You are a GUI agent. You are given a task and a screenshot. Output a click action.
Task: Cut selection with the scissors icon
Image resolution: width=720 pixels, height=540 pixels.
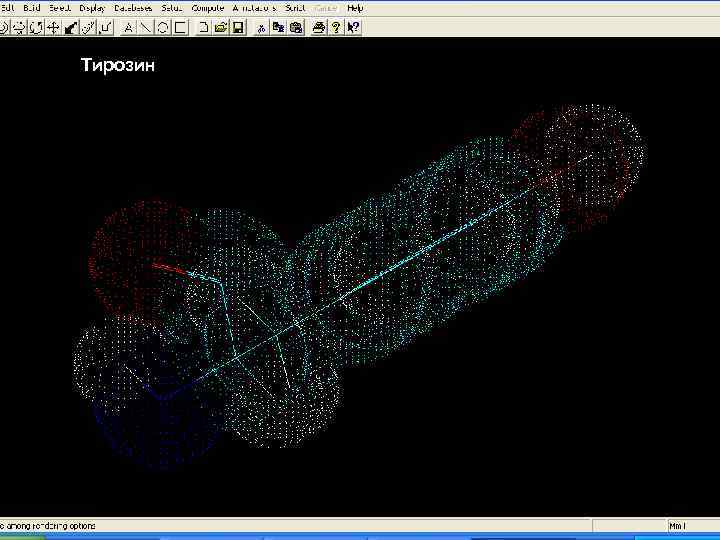click(x=261, y=28)
